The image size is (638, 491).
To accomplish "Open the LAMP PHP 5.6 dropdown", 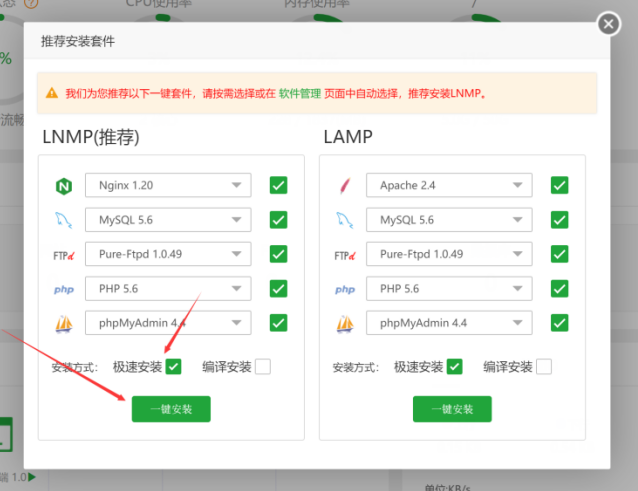I will [449, 288].
